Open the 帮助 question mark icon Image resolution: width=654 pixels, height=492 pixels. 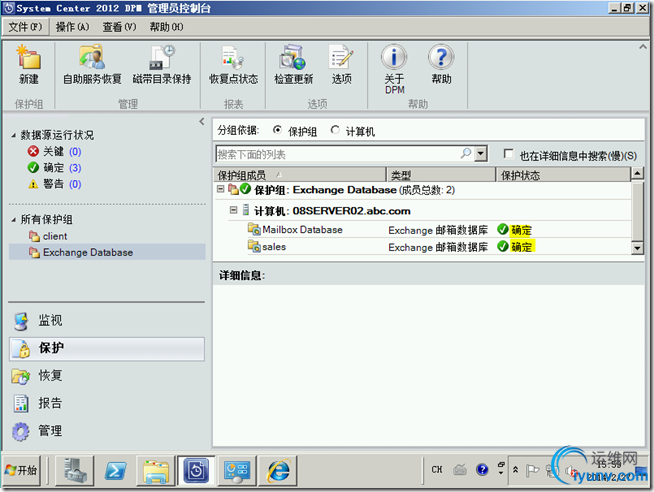point(441,57)
